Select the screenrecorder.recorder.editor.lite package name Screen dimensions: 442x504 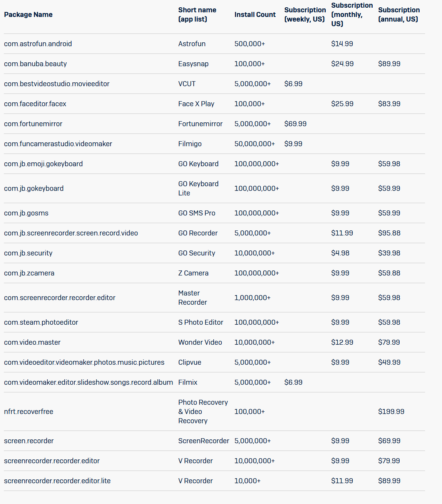tap(57, 481)
